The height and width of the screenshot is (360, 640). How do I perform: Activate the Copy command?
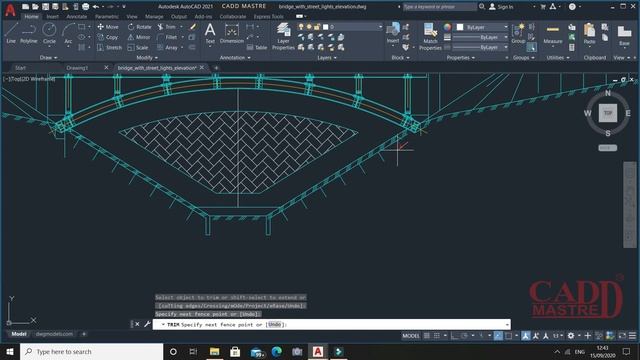click(108, 37)
